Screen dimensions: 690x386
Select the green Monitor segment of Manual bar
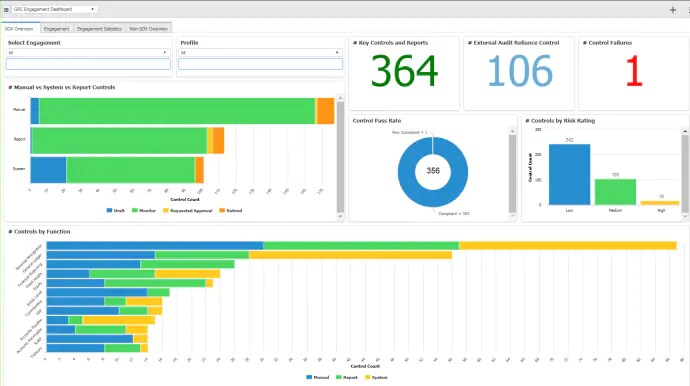(x=177, y=111)
